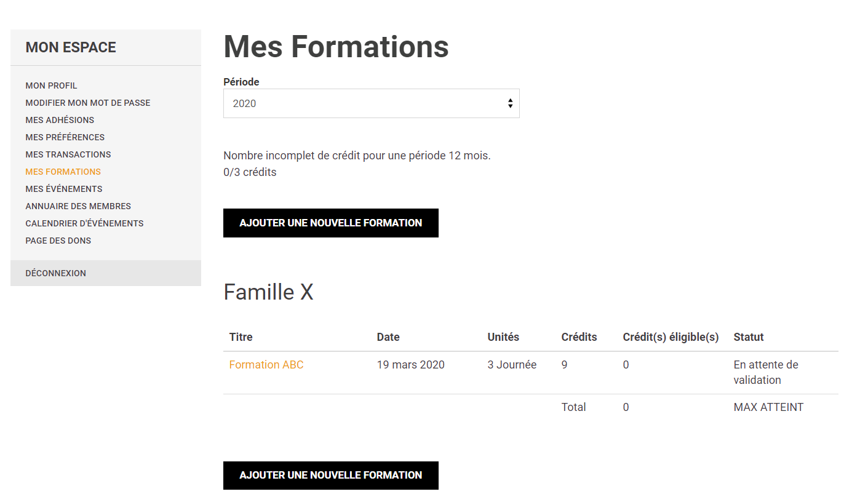868x494 pixels.
Task: Select the Unités column header
Action: [x=503, y=337]
